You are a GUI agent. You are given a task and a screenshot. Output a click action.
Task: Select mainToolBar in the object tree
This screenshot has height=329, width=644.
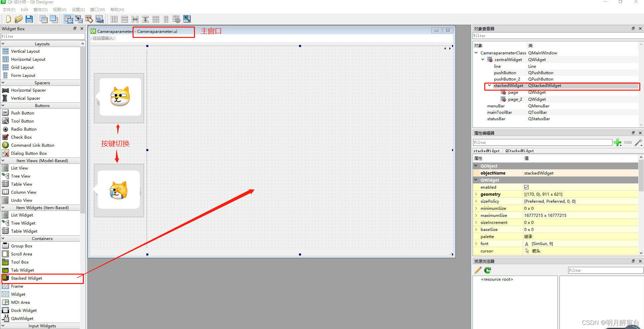point(500,112)
